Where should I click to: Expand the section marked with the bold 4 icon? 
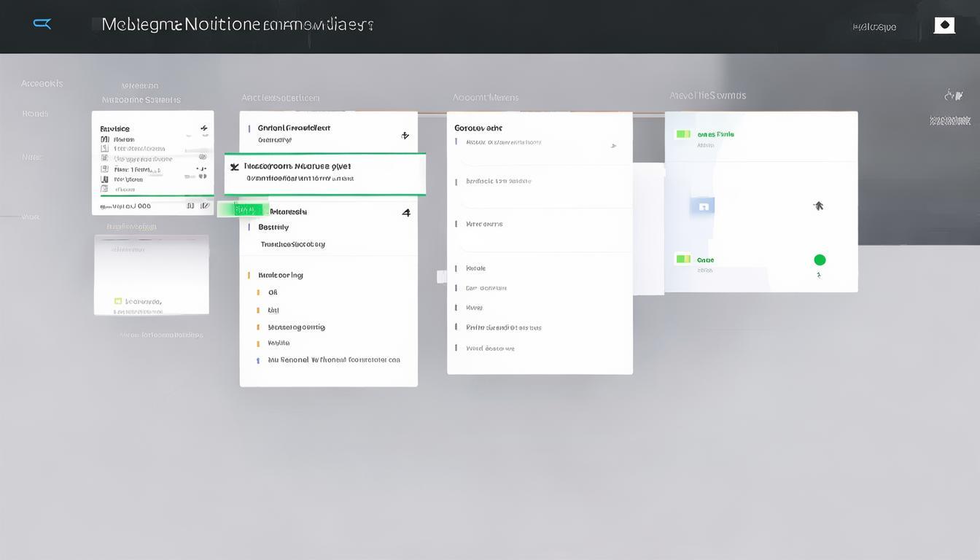(x=406, y=213)
